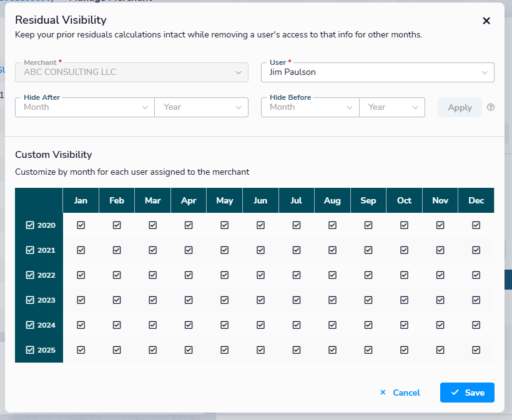Uncheck Dec 2025 visibility checkbox
The image size is (512, 420).
tap(476, 350)
